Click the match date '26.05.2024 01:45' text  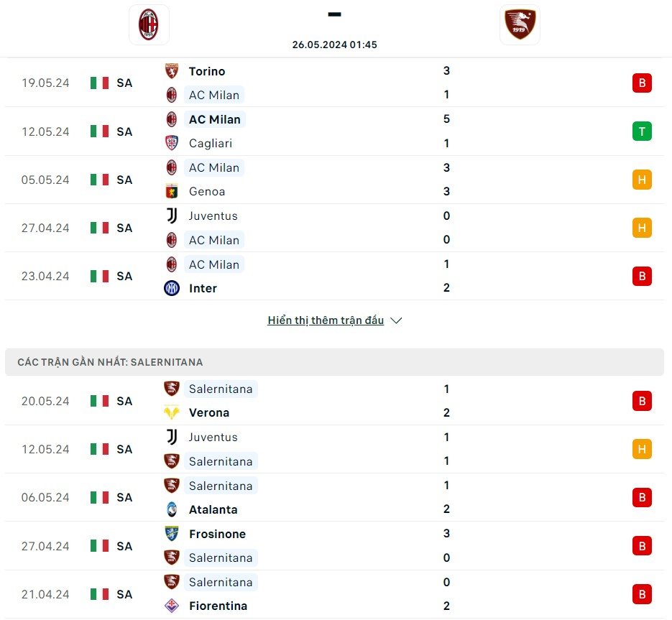pyautogui.click(x=335, y=45)
